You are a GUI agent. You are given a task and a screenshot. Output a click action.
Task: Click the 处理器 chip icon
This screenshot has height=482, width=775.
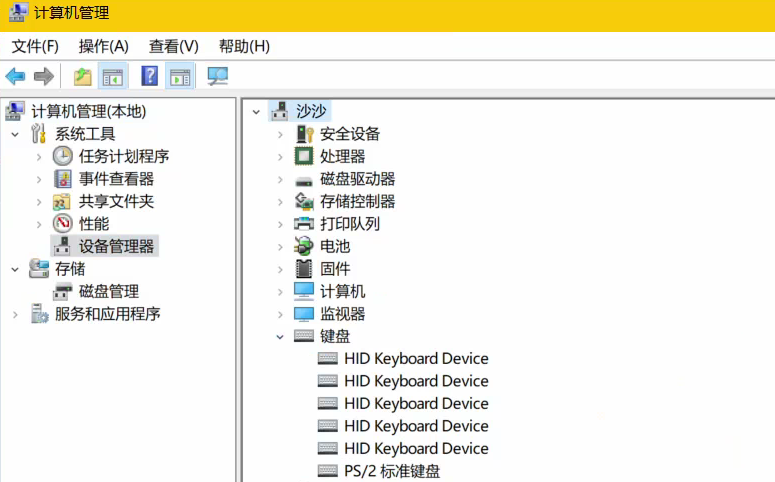pos(304,156)
